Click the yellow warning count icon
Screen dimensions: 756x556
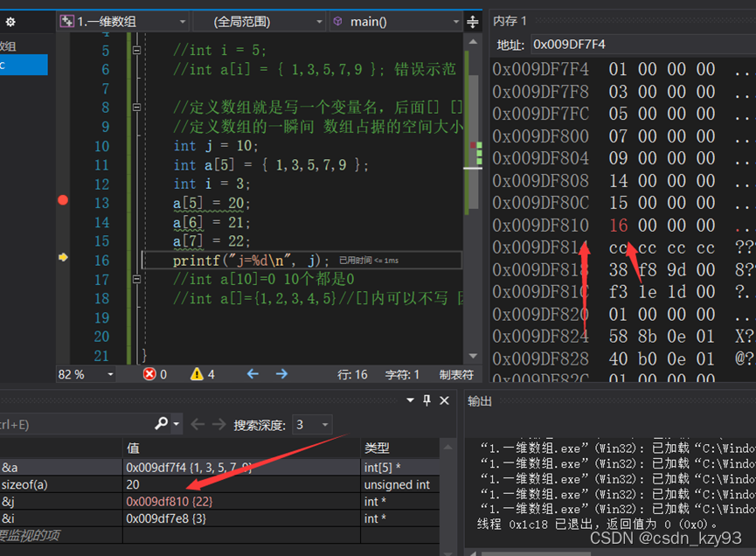coord(197,373)
